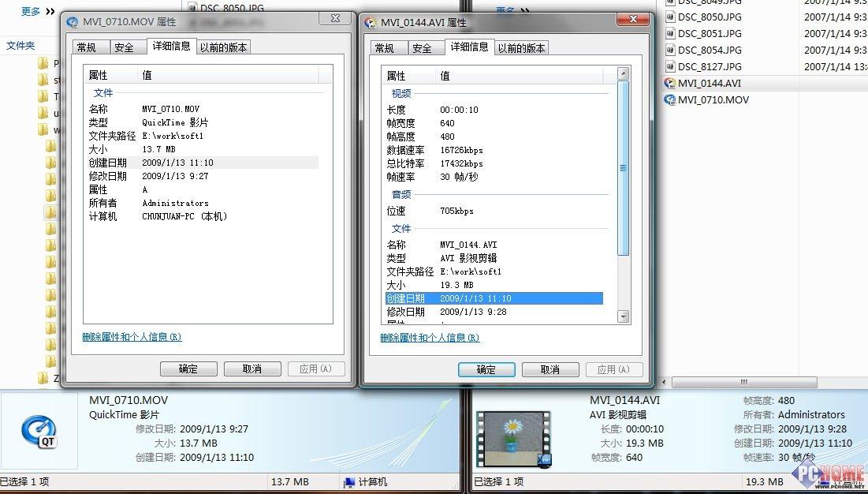This screenshot has height=494, width=868.
Task: Click 取消 in the MVI_0710.MOV properties dialog
Action: (x=252, y=369)
